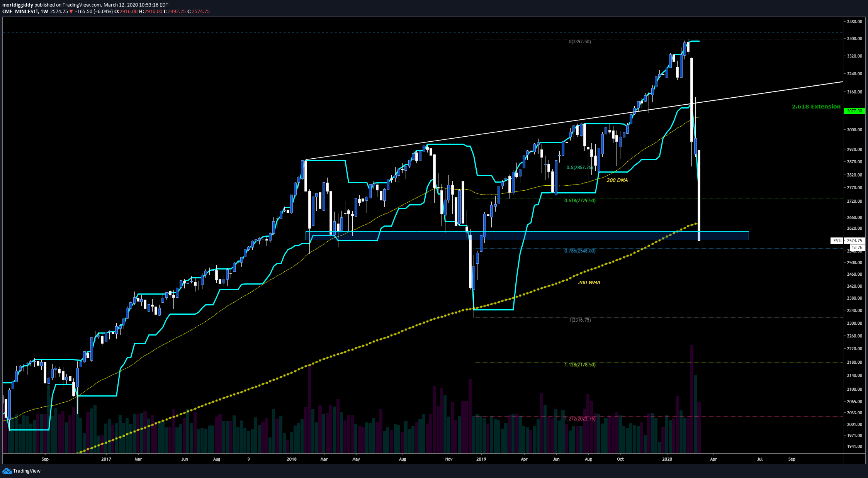
Task: Click the 2574.75 current price tag
Action: point(854,241)
